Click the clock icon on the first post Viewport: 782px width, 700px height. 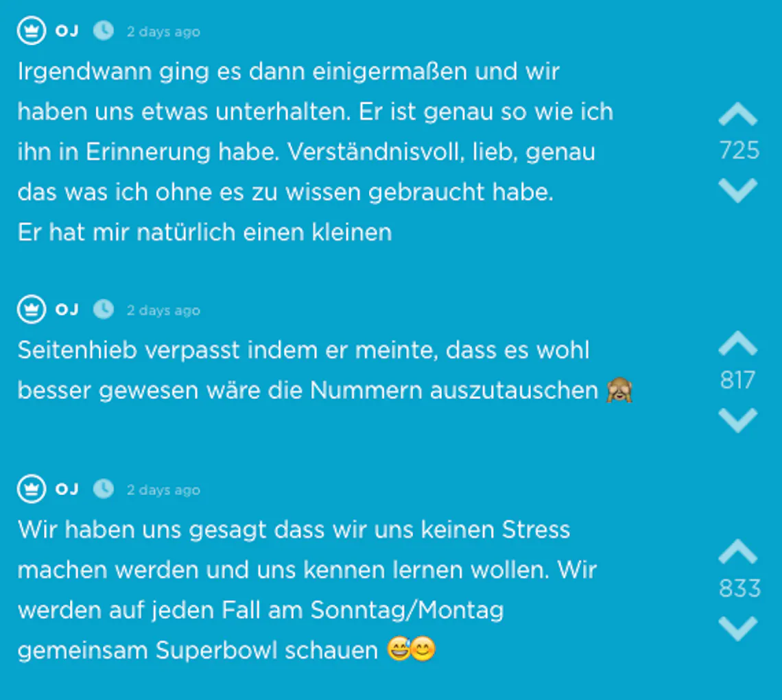104,31
